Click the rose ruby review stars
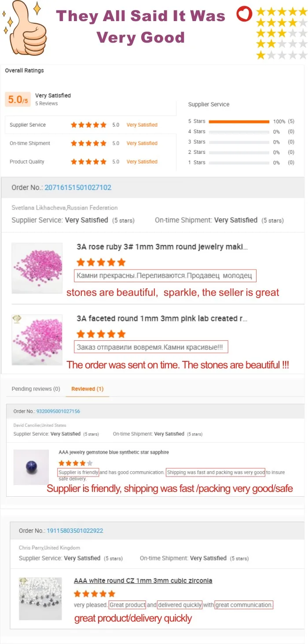Screen dimensions: 308x644 point(101,262)
